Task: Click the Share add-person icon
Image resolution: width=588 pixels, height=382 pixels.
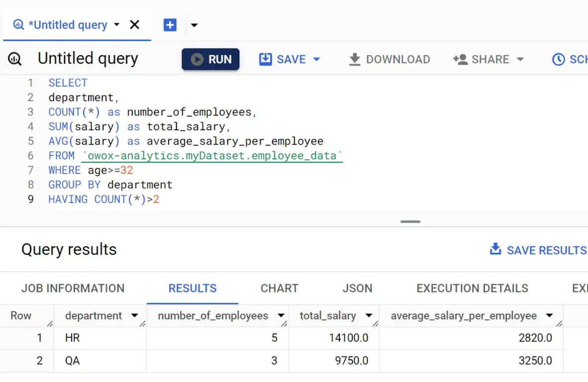Action: (461, 59)
